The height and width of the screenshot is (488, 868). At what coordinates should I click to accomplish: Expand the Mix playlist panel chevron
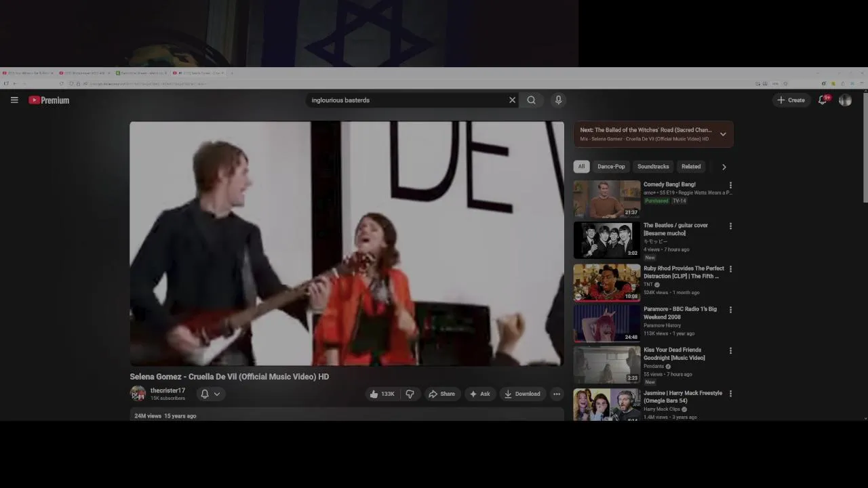point(723,134)
